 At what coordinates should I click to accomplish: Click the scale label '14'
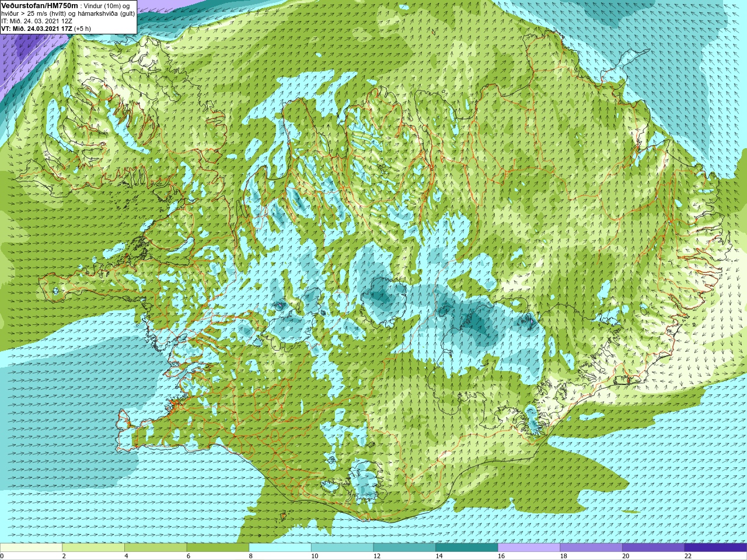click(x=439, y=556)
